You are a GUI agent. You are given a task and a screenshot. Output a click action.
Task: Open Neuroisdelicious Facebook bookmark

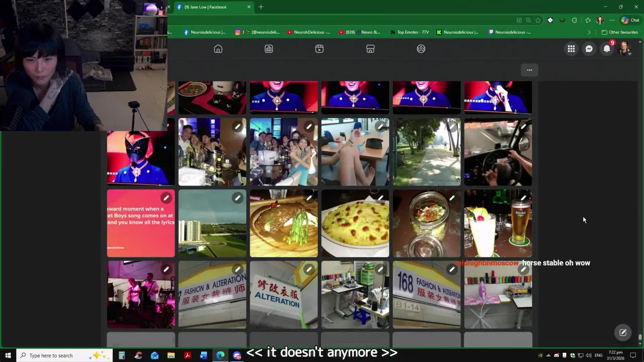click(204, 32)
